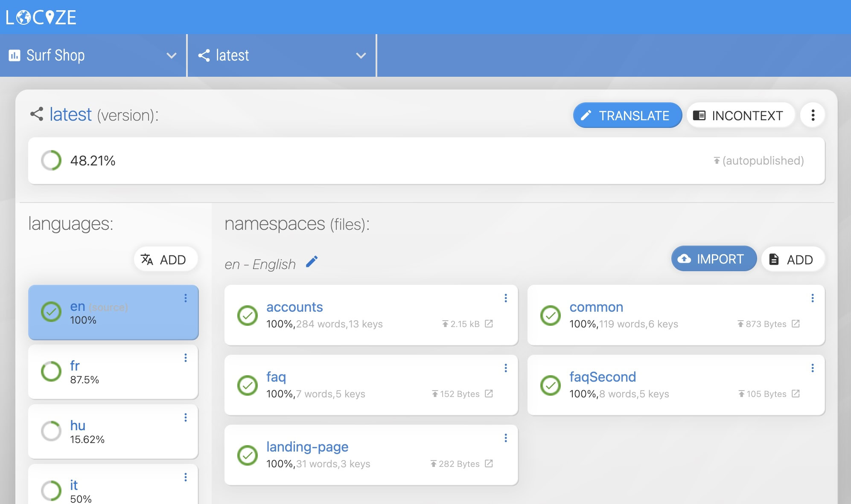
Task: Open version options three-dot menu
Action: [x=813, y=115]
